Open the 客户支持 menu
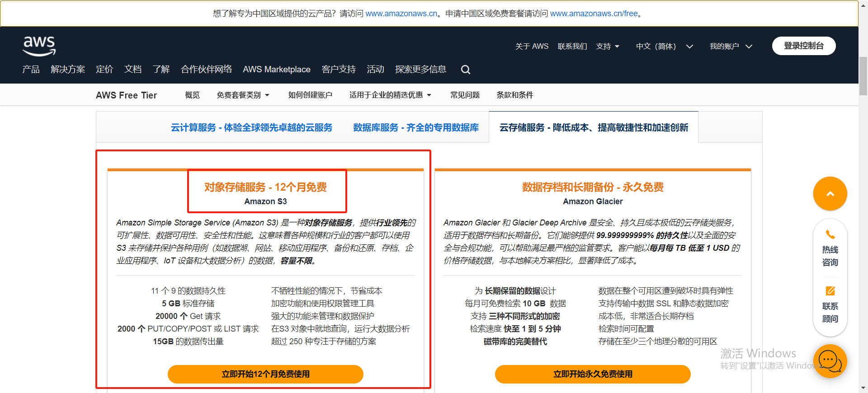Screen dimensions: 868x393 339,69
